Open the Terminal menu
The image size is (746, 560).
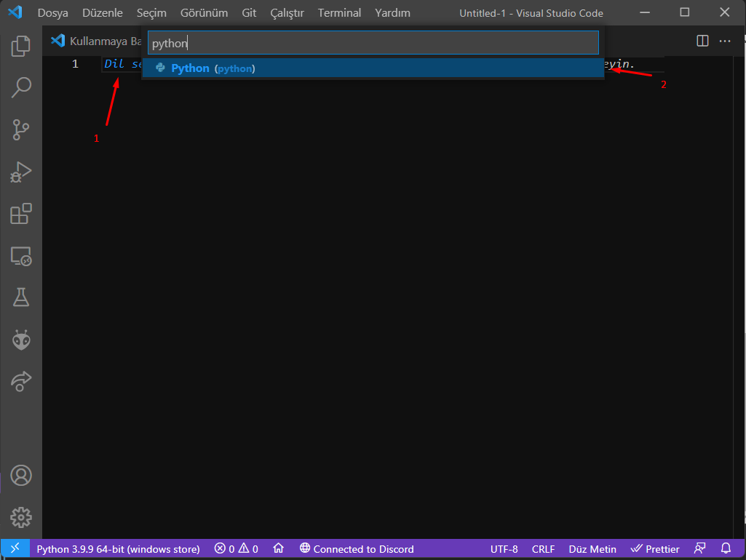[x=339, y=13]
